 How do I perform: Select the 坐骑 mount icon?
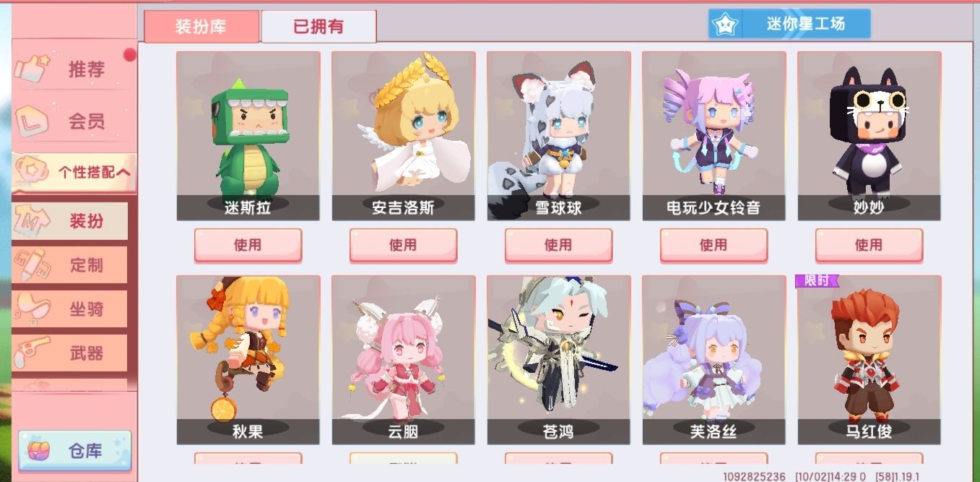[33, 309]
